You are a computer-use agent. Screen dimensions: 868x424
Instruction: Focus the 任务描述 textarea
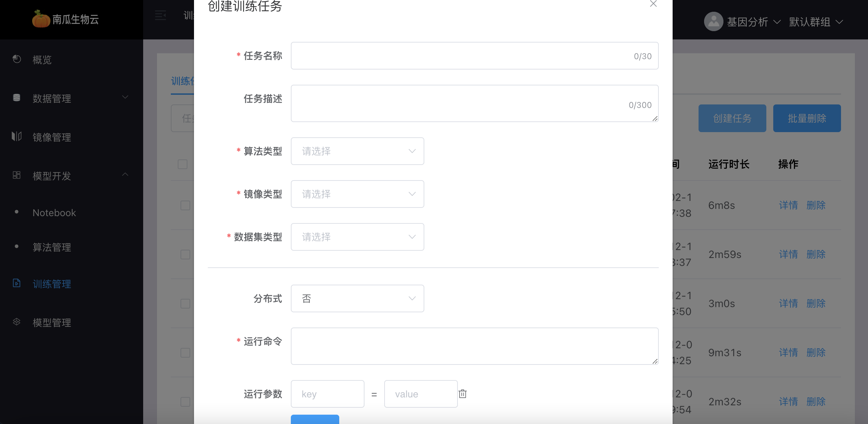pyautogui.click(x=475, y=103)
